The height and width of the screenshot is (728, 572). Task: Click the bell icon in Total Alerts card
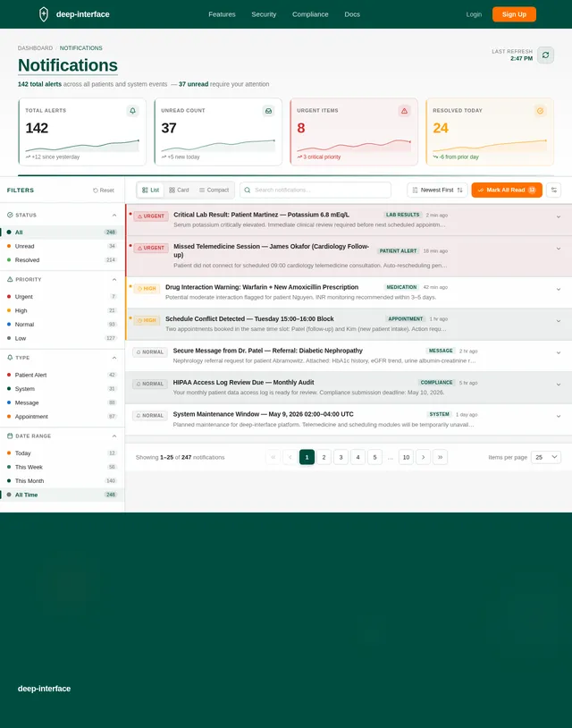pos(132,111)
